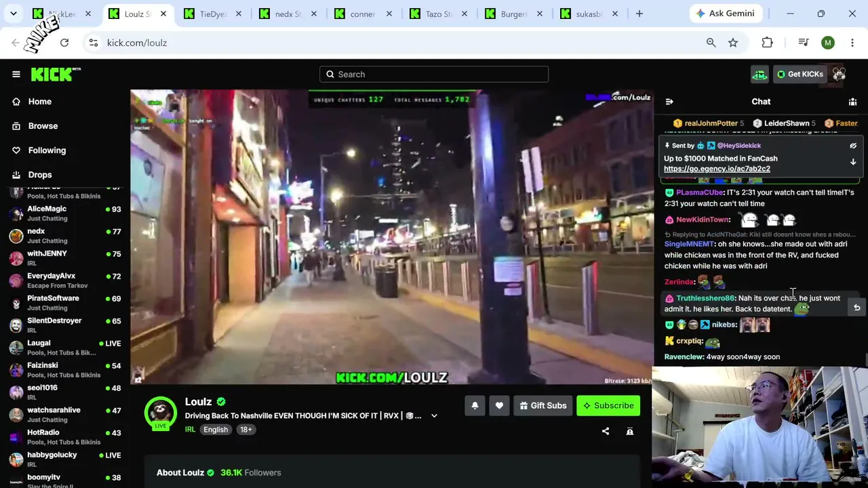Viewport: 868px width, 488px height.
Task: Open withJENNY's channel from the sidebar
Action: pos(65,258)
